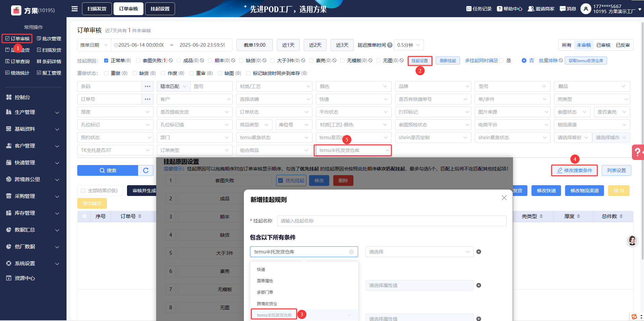644x321 pixels.
Task: Sort table by 总件数 column arrows
Action: pyautogui.click(x=621, y=216)
